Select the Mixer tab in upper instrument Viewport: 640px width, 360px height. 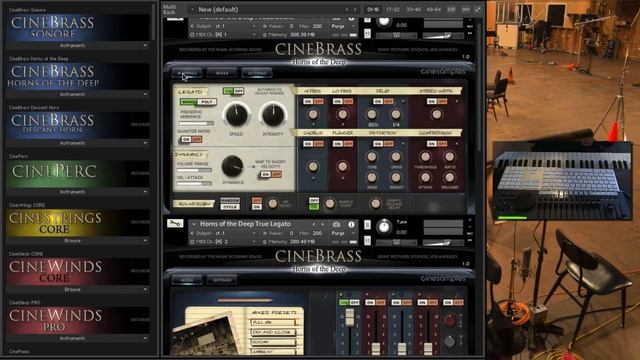pyautogui.click(x=222, y=73)
